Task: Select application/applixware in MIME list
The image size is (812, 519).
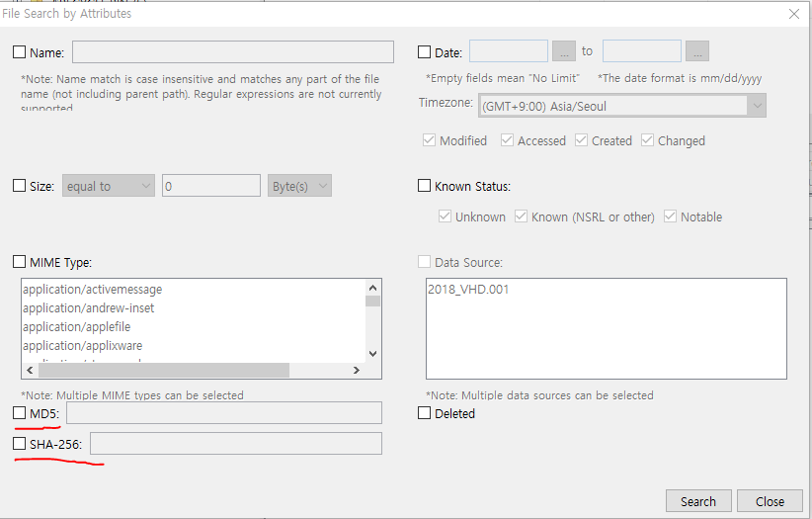Action: click(194, 345)
